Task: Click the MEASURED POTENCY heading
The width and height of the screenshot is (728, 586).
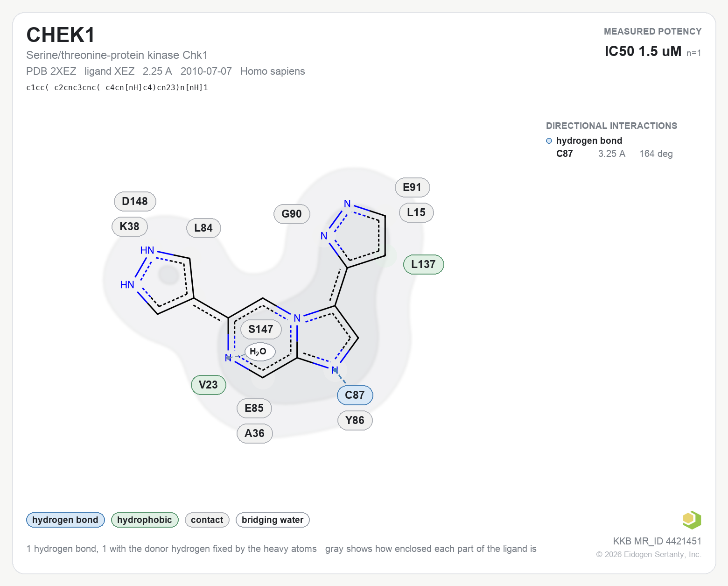Action: (653, 31)
